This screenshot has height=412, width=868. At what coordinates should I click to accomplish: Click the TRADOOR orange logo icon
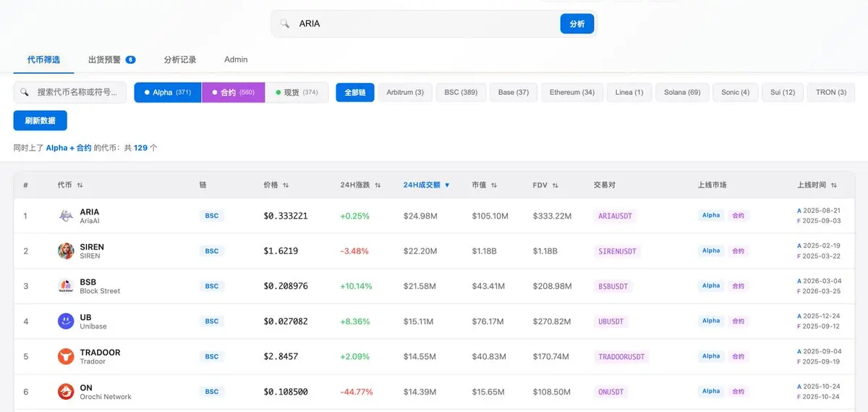(x=66, y=356)
